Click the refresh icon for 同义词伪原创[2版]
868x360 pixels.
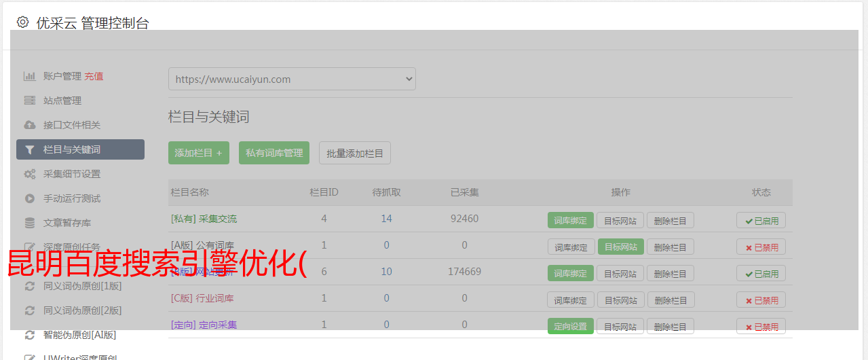(x=29, y=310)
